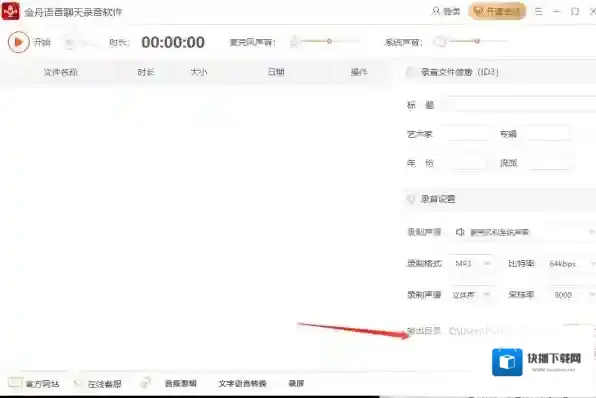Image resolution: width=596 pixels, height=398 pixels.
Task: Click the monitor icon beside official website
Action: pyautogui.click(x=15, y=383)
